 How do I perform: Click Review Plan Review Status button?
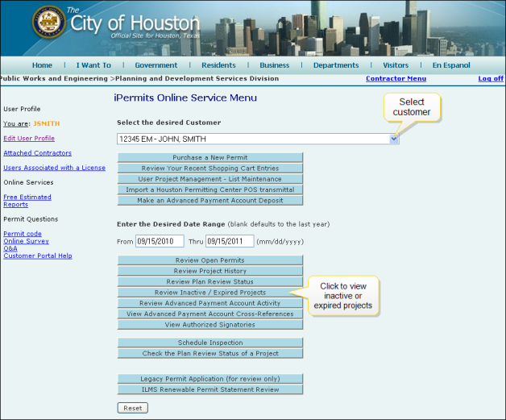click(210, 281)
